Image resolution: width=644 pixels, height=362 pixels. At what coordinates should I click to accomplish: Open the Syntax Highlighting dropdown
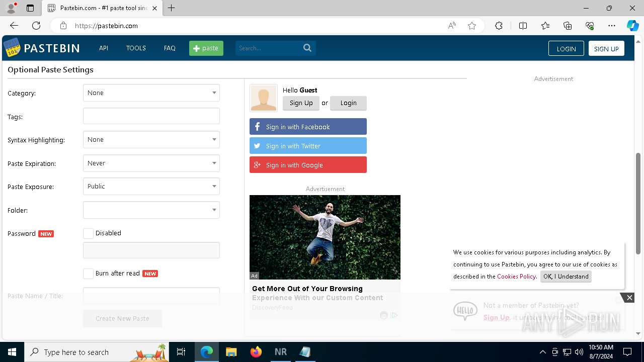click(x=151, y=139)
